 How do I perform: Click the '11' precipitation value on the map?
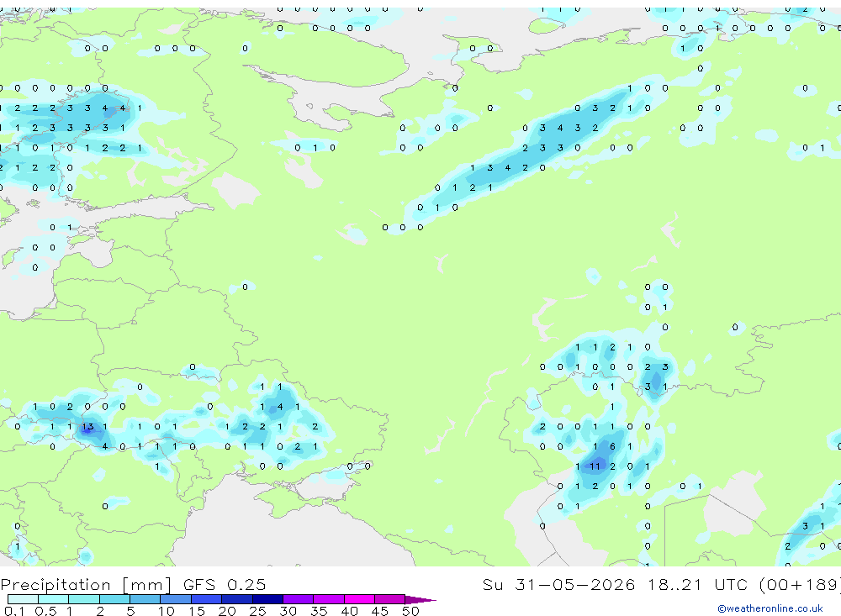595,466
